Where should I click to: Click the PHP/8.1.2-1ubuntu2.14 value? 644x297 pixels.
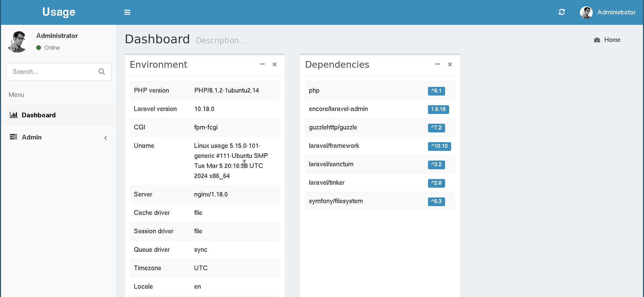[226, 91]
